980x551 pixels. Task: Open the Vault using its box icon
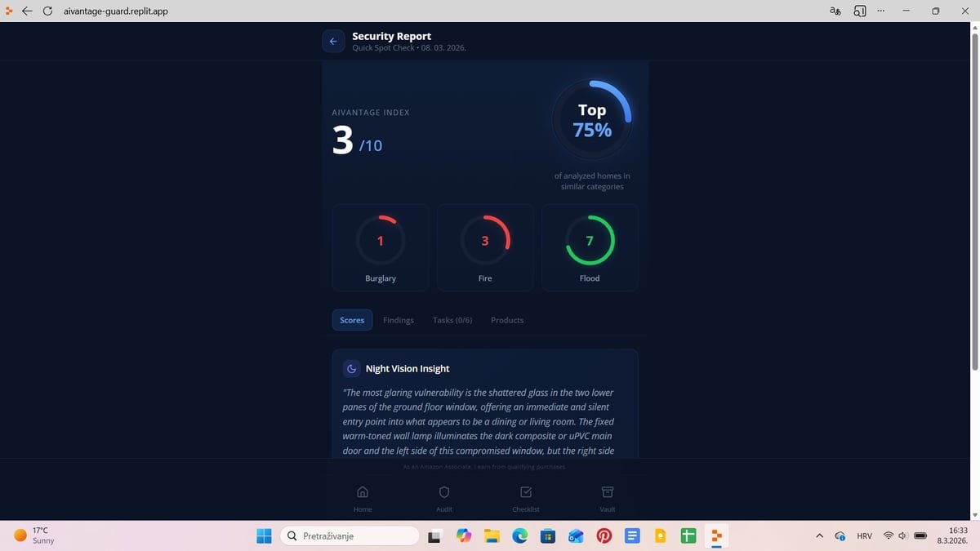[x=607, y=498]
